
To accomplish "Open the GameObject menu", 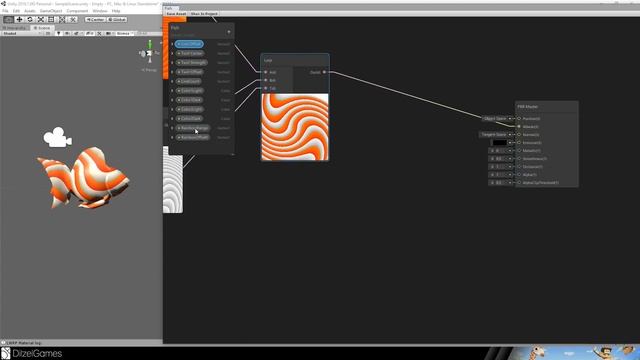I will tap(51, 11).
